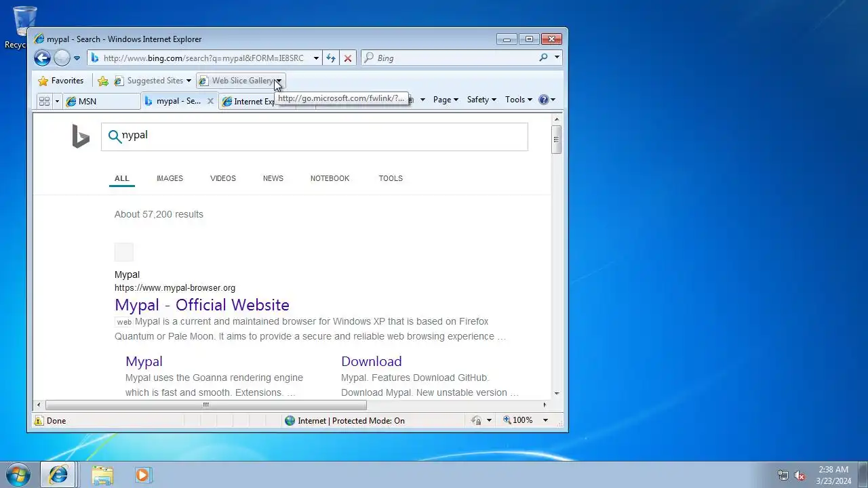Click the mypal-browser.org URL text

coord(175,288)
